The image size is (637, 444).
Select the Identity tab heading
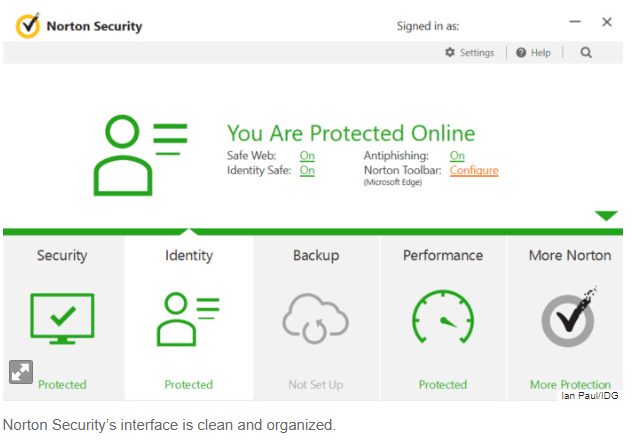tap(189, 256)
